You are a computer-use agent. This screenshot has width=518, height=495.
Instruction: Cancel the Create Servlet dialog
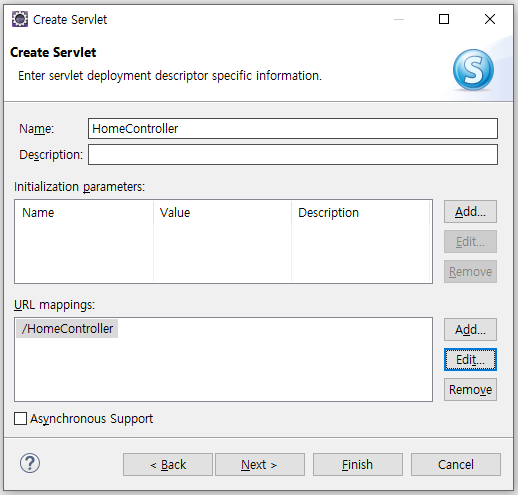tap(456, 464)
